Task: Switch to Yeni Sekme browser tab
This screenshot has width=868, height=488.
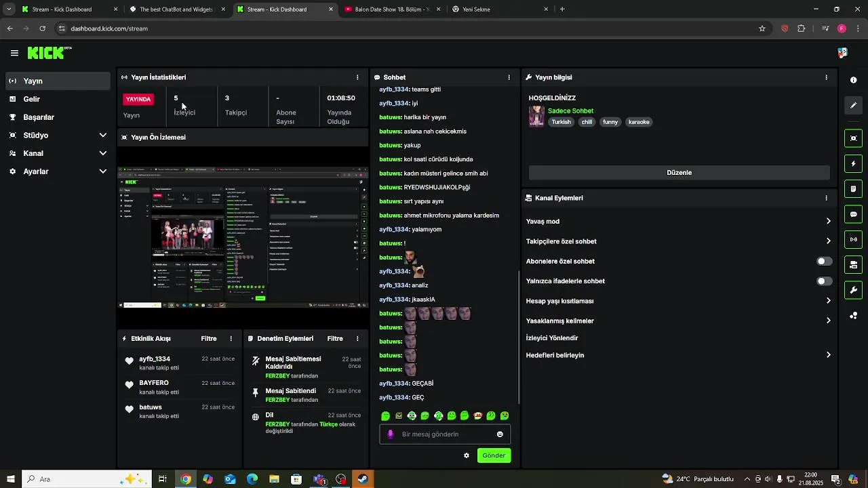Action: (500, 9)
